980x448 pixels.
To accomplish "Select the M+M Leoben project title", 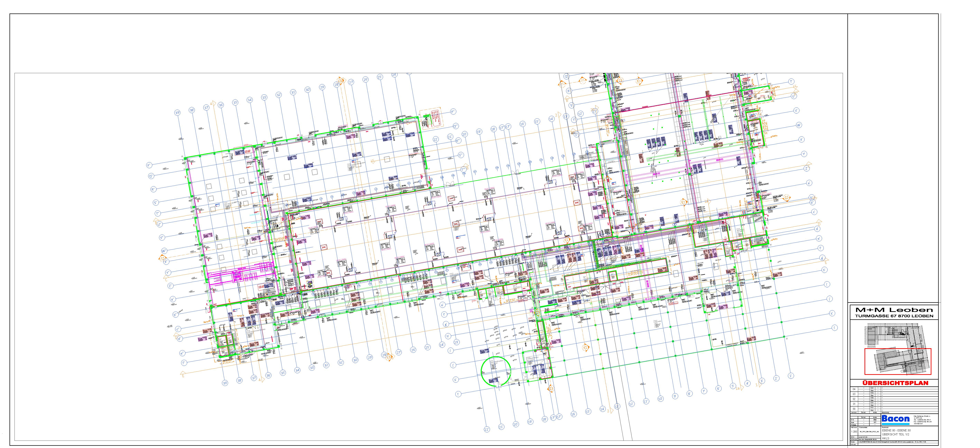I will [x=894, y=310].
